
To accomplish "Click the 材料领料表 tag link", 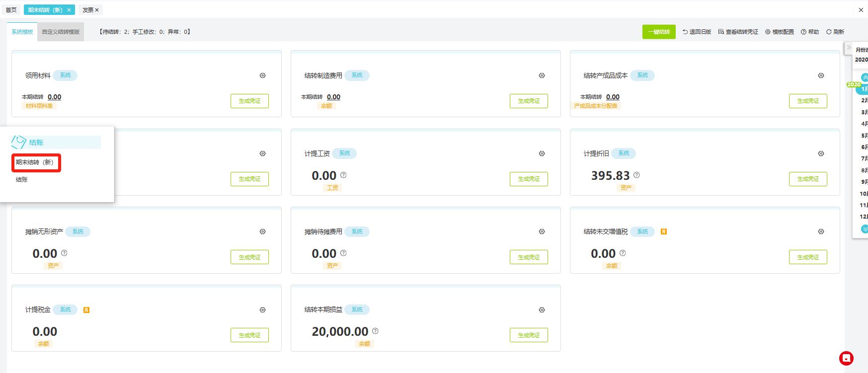I will pyautogui.click(x=39, y=106).
